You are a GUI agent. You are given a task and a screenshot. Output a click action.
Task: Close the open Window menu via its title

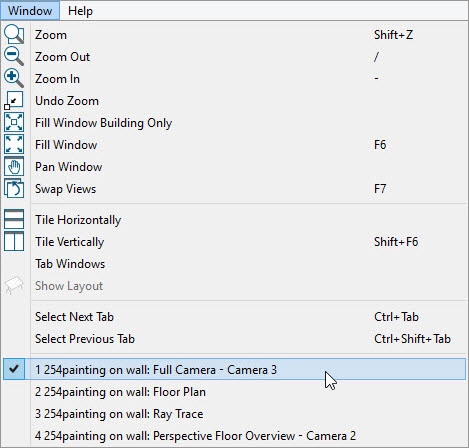coord(30,11)
